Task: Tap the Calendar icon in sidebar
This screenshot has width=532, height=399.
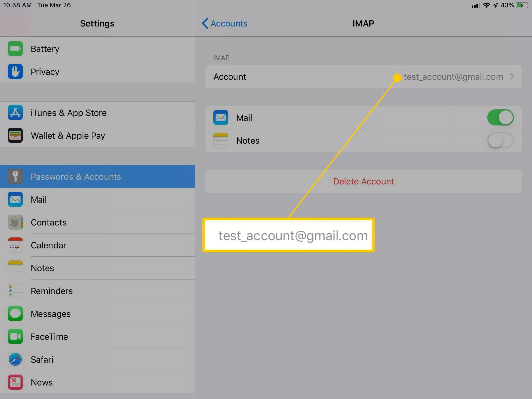Action: pos(15,245)
